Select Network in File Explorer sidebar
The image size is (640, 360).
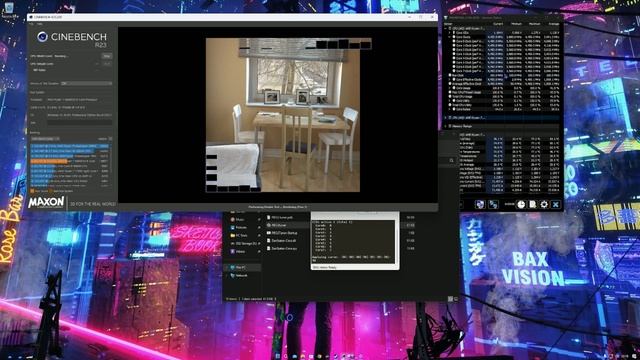tap(241, 276)
